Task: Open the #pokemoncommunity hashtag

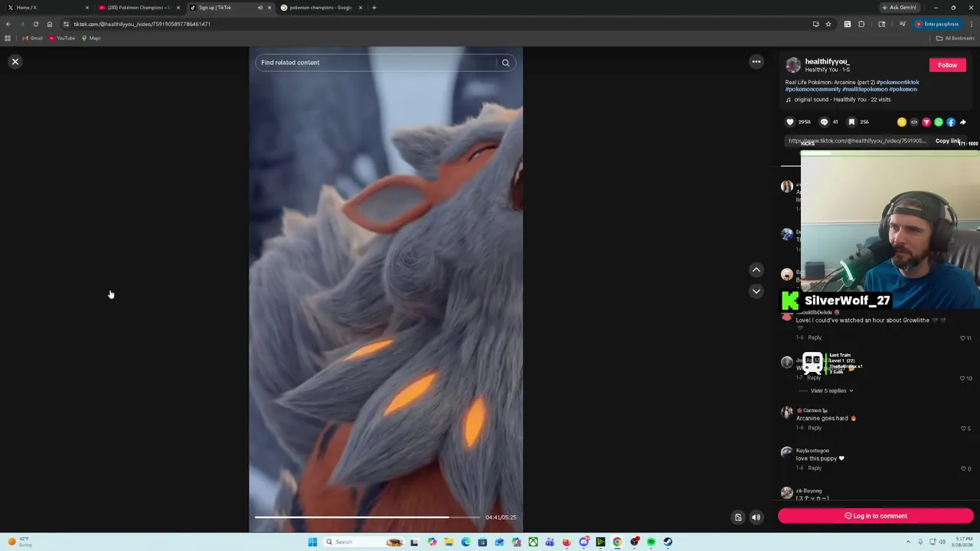Action: click(813, 89)
